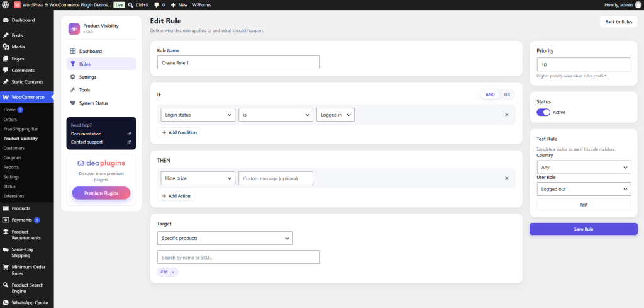Screen dimensions: 644x308
Task: Toggle the Active status switch
Action: [543, 112]
